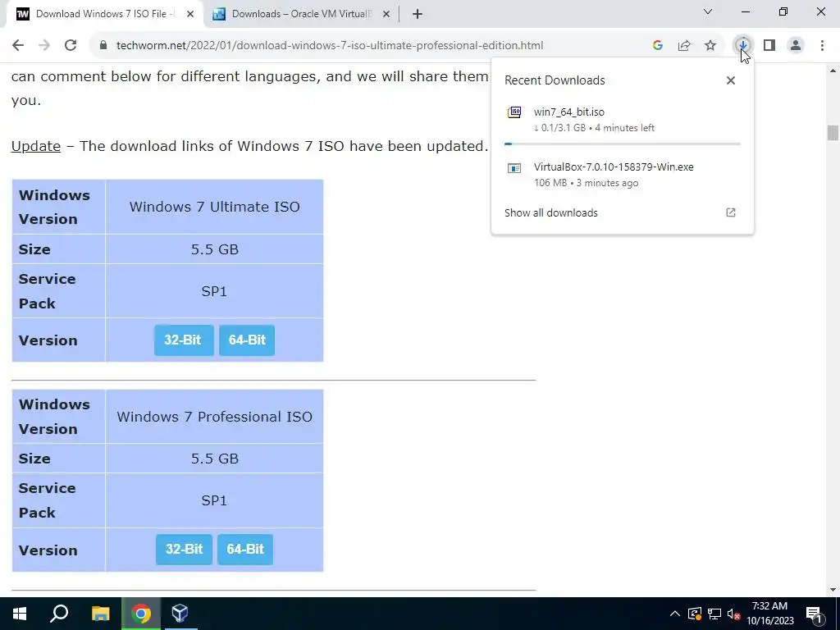This screenshot has height=630, width=840.
Task: Bookmark this page with the star icon
Action: [x=710, y=46]
